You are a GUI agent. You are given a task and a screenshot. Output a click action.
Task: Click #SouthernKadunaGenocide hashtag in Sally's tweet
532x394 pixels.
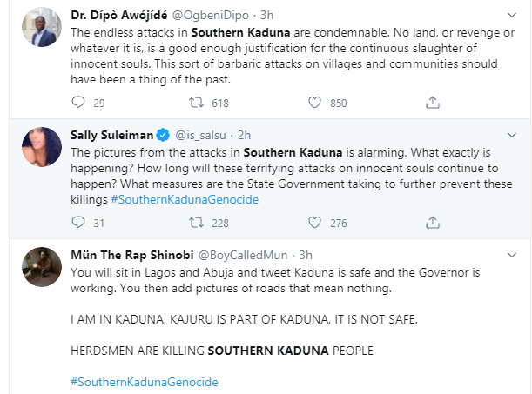coord(185,199)
